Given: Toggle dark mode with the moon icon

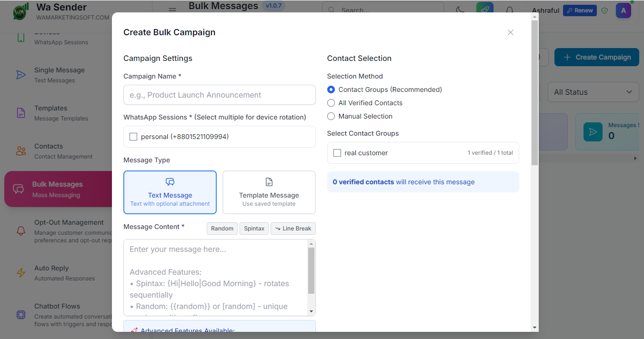Looking at the screenshot, I should [459, 10].
